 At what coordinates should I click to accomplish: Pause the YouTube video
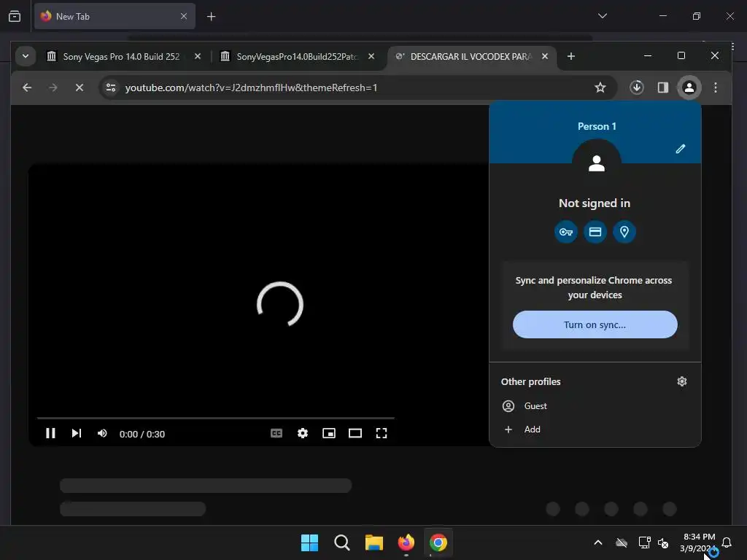point(50,433)
